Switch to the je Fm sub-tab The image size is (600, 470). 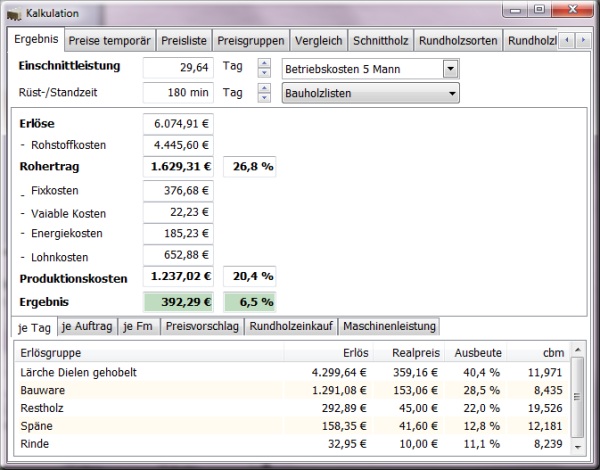pyautogui.click(x=138, y=326)
